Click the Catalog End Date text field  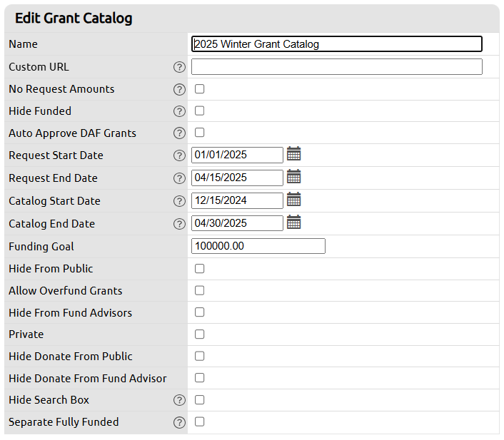[237, 223]
